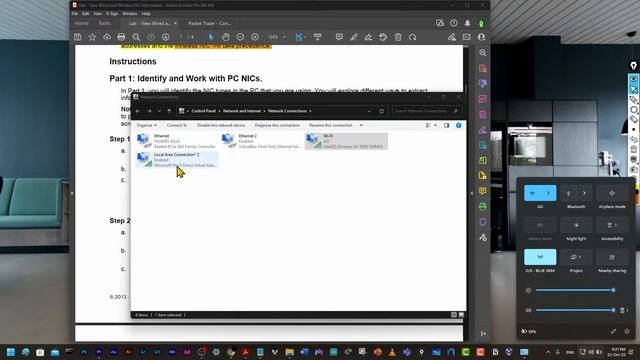Select the highlighter pen tool in Acrobat toolbar
The height and width of the screenshot is (360, 640).
click(x=353, y=37)
